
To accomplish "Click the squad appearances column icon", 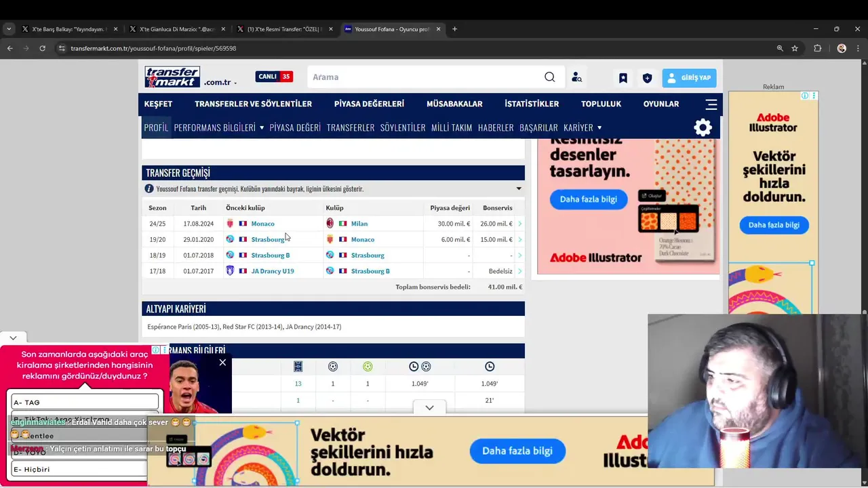I will [298, 367].
